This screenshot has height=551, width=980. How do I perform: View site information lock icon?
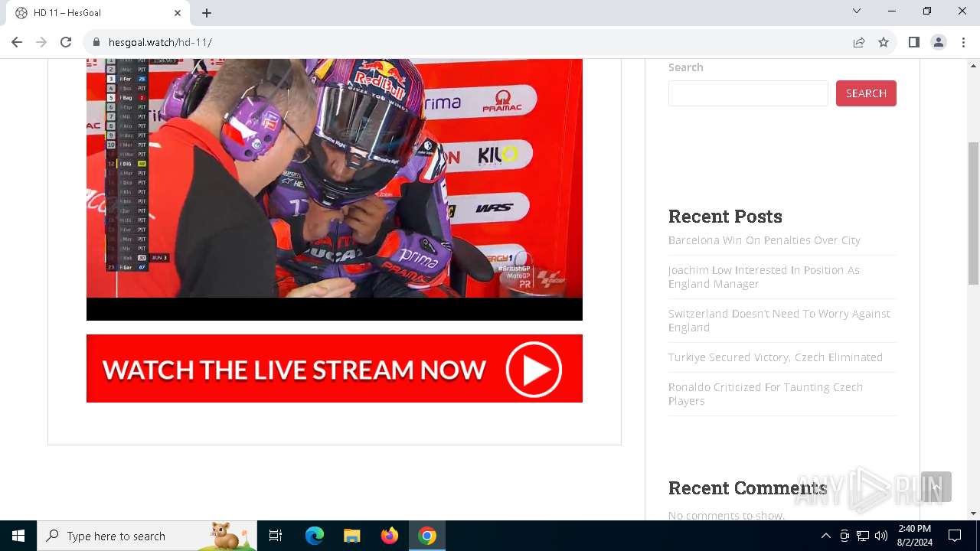pos(96,42)
